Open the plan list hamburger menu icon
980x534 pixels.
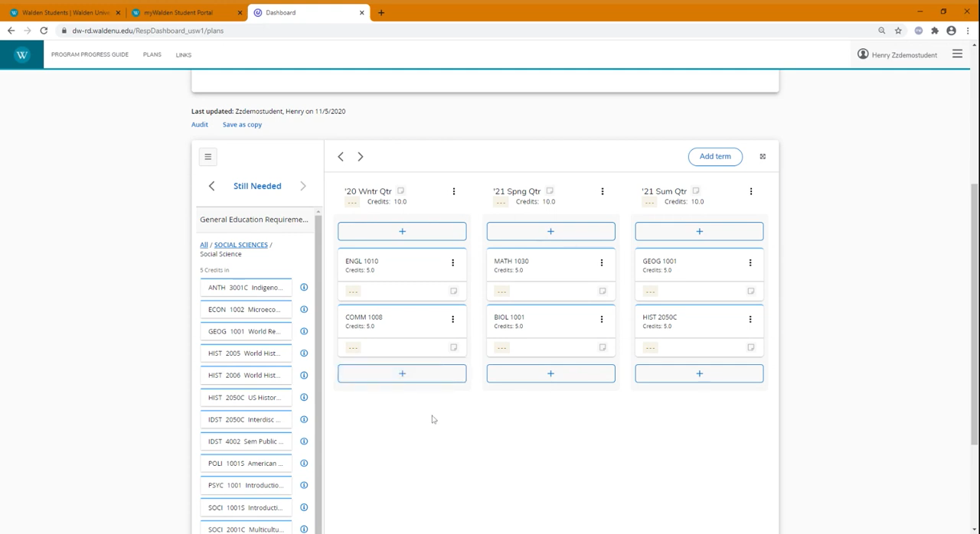click(x=207, y=156)
